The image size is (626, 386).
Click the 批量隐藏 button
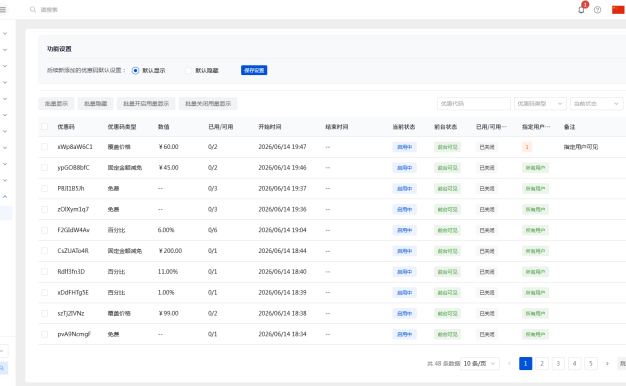coord(95,103)
